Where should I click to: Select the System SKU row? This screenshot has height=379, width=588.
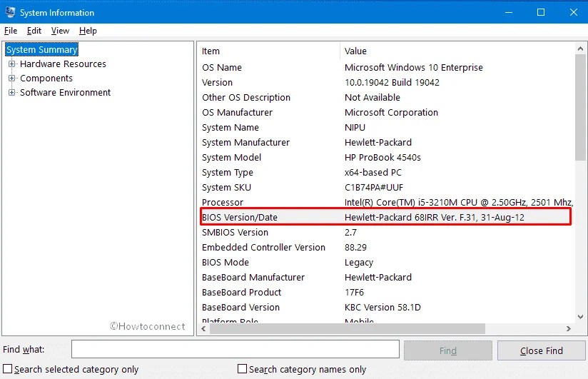(x=386, y=188)
